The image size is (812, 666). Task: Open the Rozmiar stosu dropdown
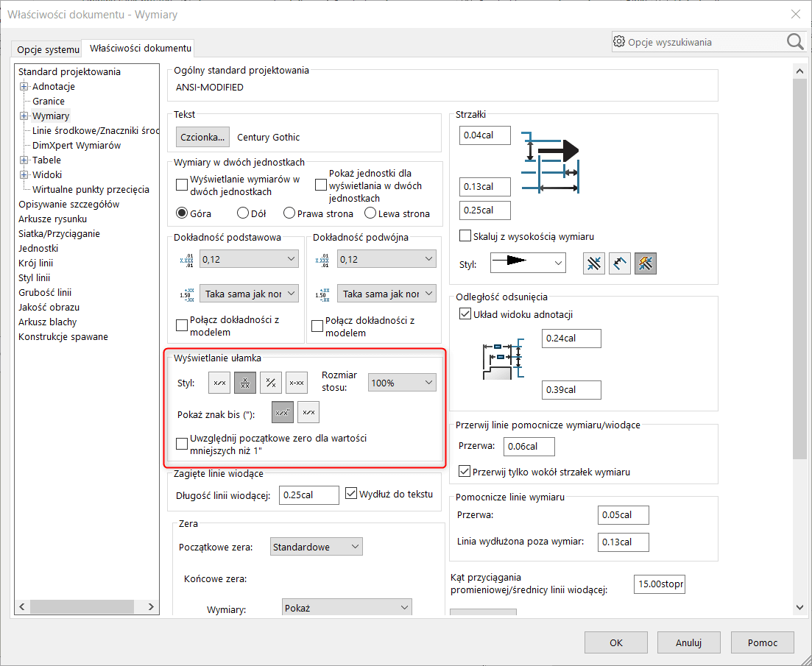(401, 382)
